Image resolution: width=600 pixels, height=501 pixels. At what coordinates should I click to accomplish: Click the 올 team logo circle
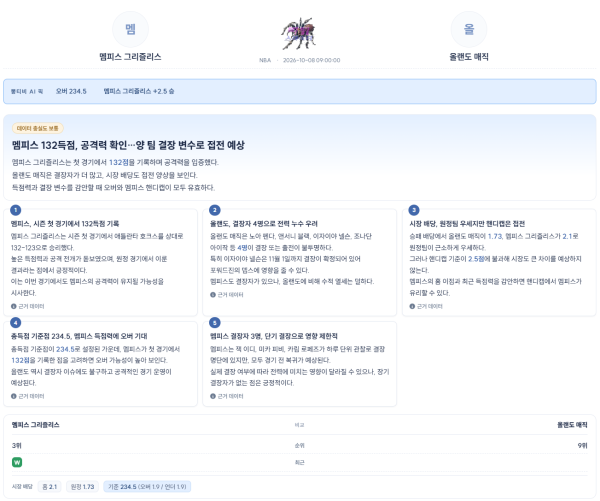tap(469, 29)
